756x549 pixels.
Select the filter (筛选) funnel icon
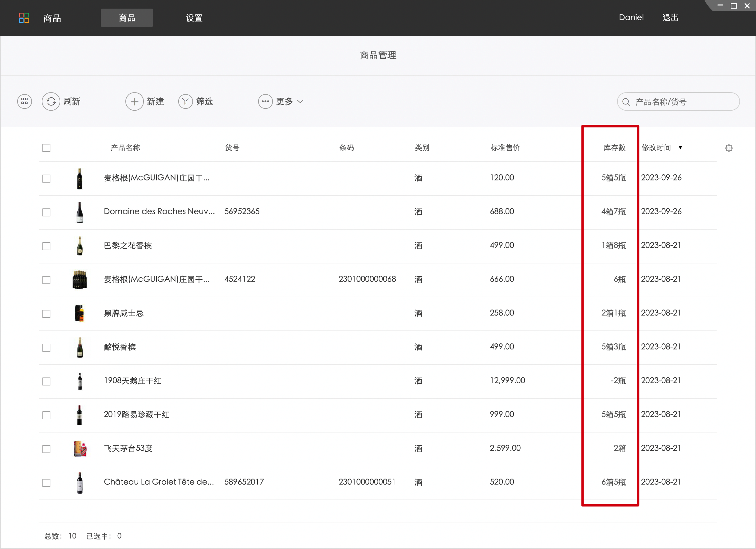click(x=185, y=101)
